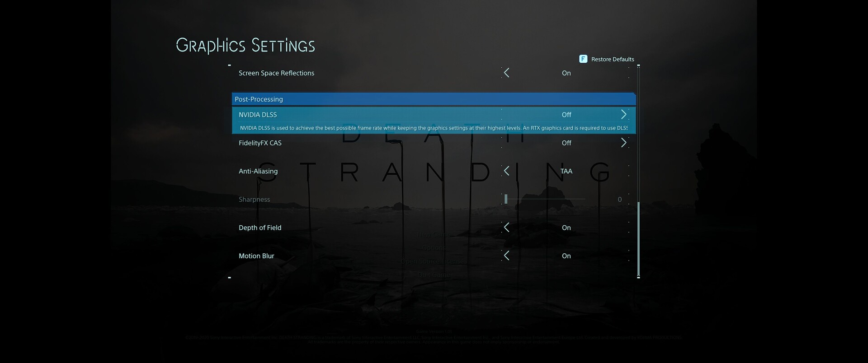This screenshot has width=868, height=363.
Task: Click left arrow for Screen Space Reflections
Action: [506, 73]
